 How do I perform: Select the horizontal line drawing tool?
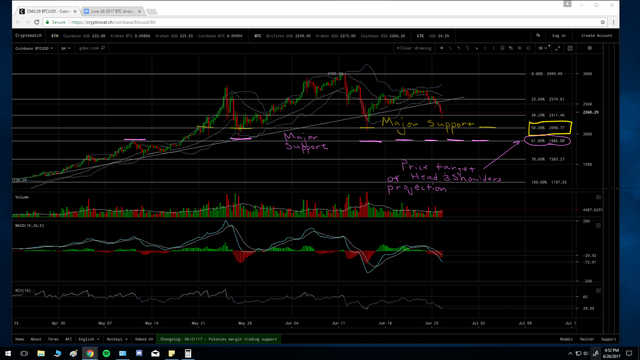[x=485, y=48]
